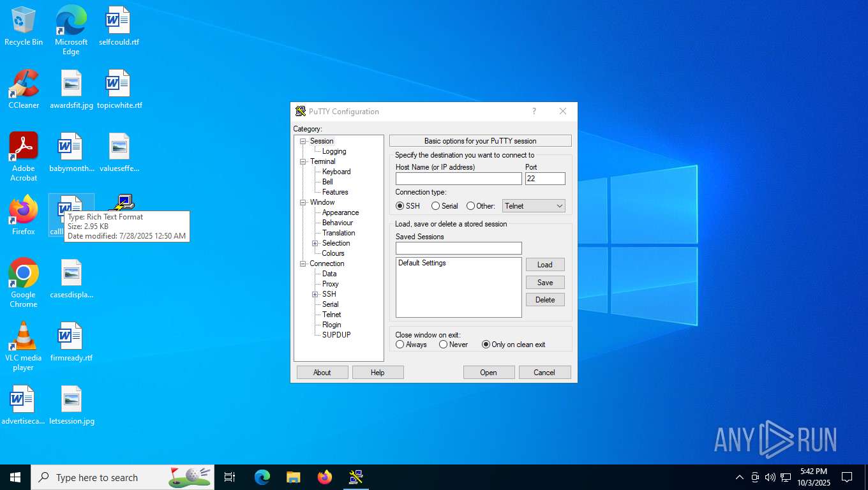
Task: Select the casesdispla image file icon
Action: [x=71, y=279]
